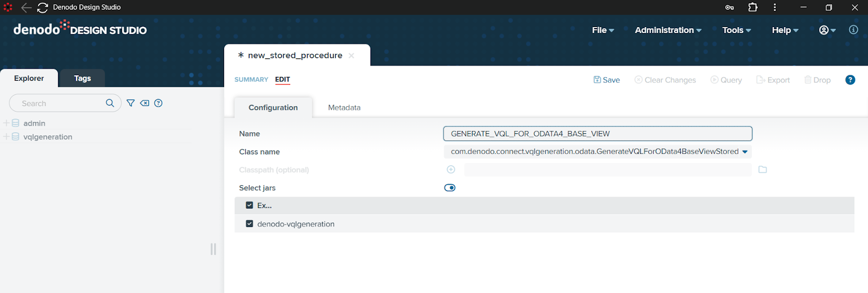Open the password key icon
Viewport: 868px width, 293px height.
[730, 8]
